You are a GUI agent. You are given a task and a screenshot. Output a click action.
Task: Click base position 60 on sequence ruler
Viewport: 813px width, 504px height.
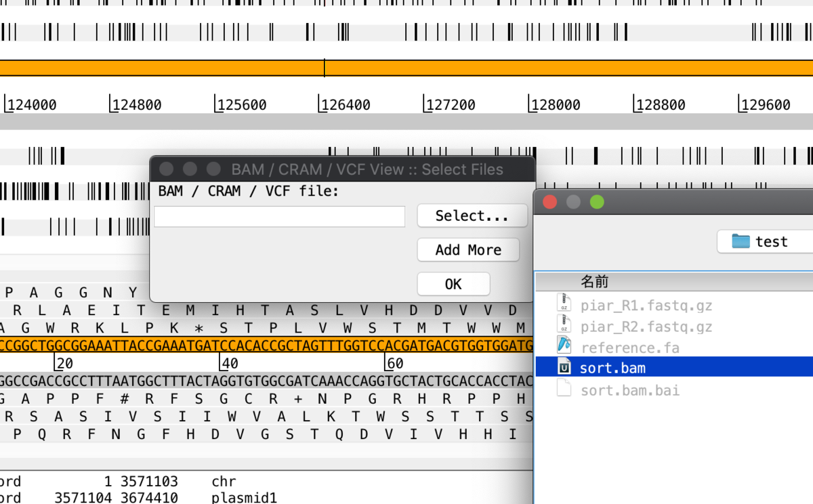394,364
